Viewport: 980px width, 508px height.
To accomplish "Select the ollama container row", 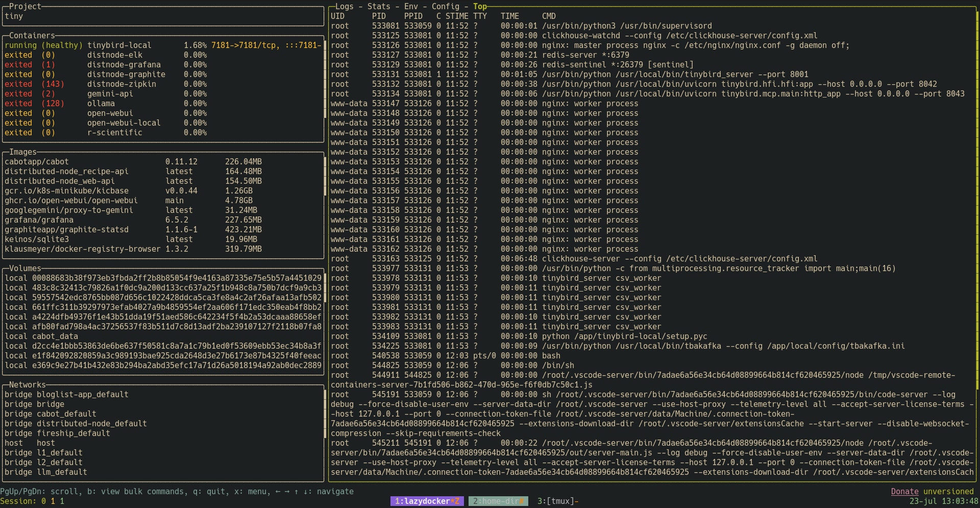I will [x=101, y=104].
